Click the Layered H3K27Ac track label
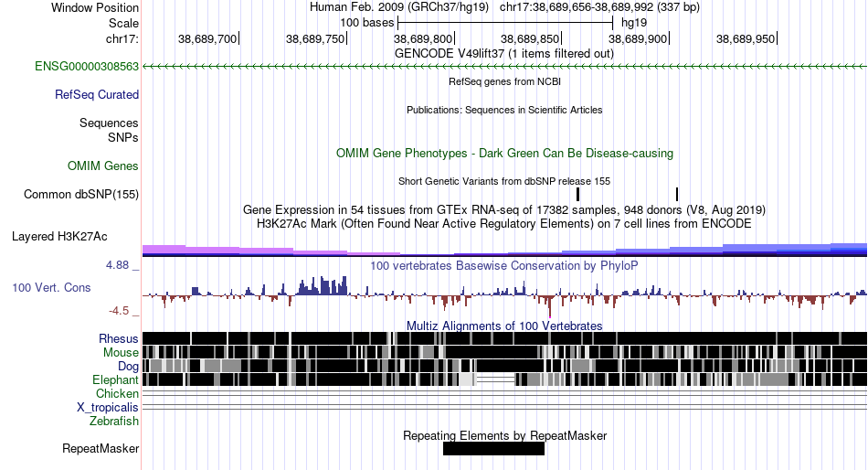Viewport: 868px width, 470px height. point(59,237)
